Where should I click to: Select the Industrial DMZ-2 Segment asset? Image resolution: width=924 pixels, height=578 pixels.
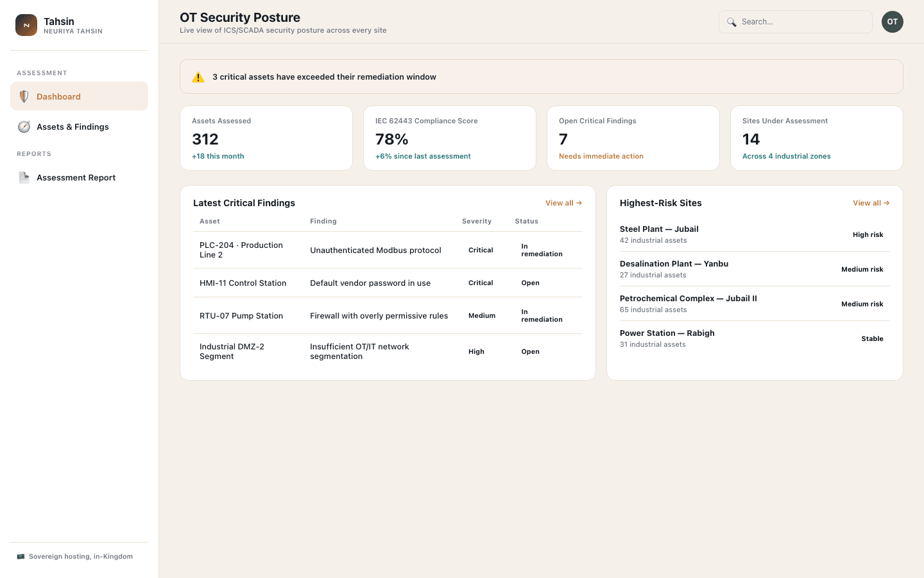tap(232, 351)
